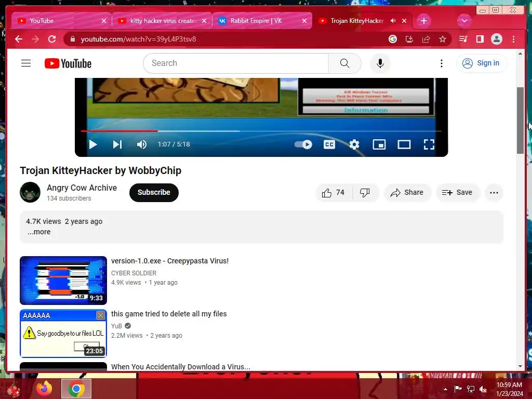Screen dimensions: 532x399
Task: Skip to the next video
Action: tap(117, 144)
